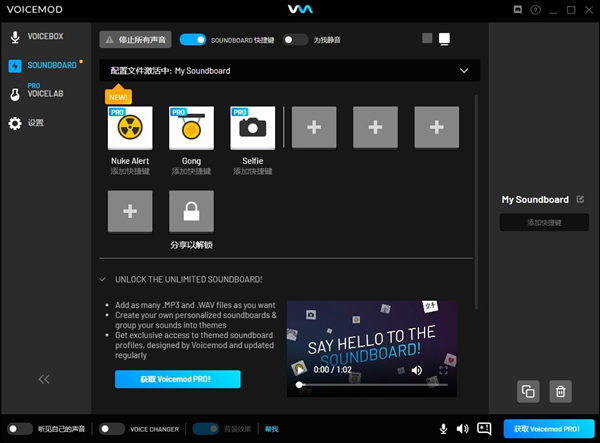Switch to the PRO VOICELAB tab
Screen dimensions: 600x443
(45, 93)
